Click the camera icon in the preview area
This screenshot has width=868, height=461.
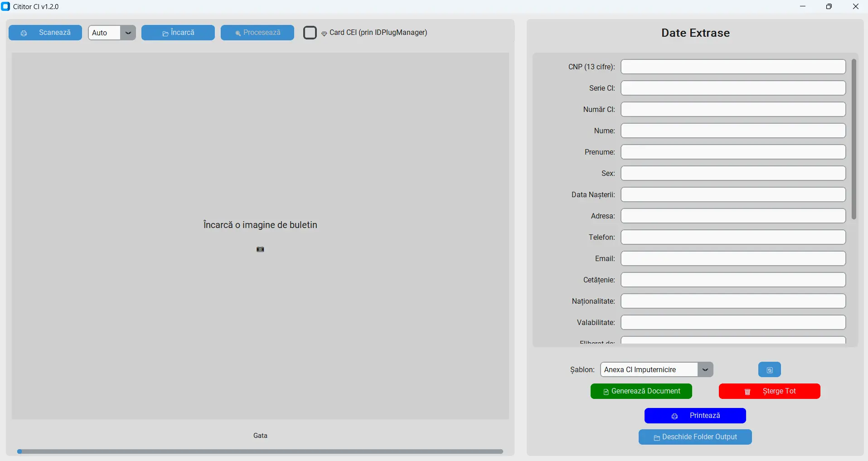pos(260,249)
